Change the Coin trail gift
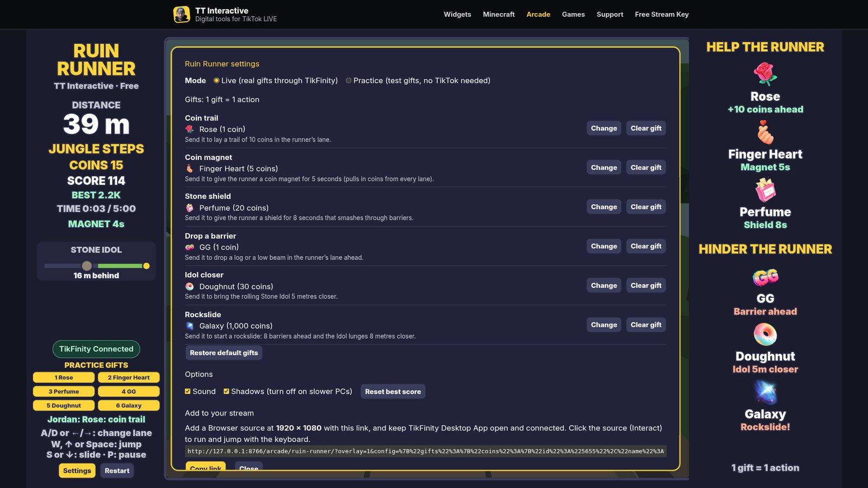This screenshot has height=488, width=868. [604, 129]
